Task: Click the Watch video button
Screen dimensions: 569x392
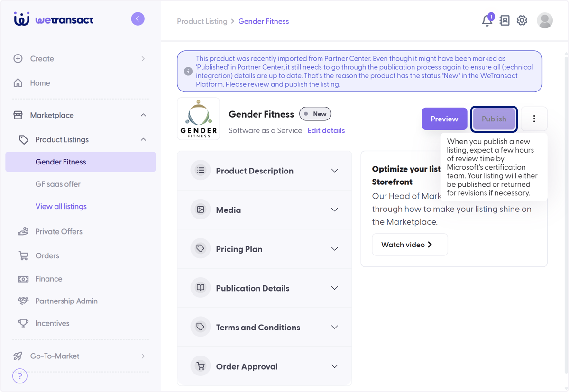Action: coord(410,245)
